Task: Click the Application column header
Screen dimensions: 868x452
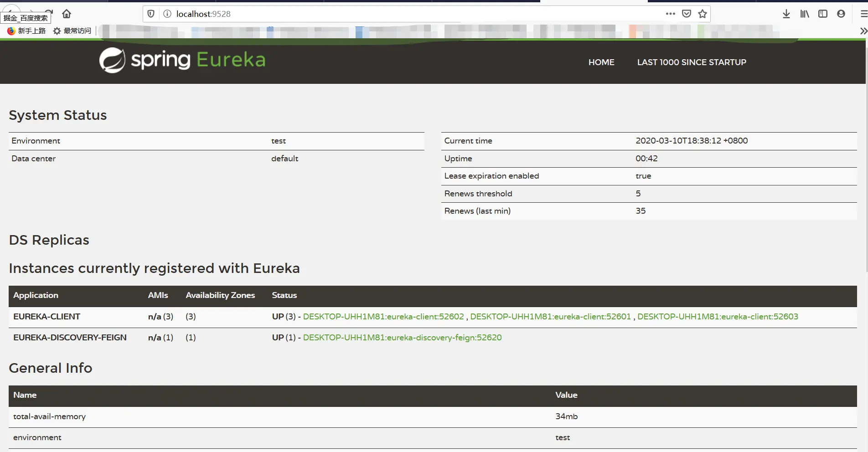Action: [x=36, y=295]
